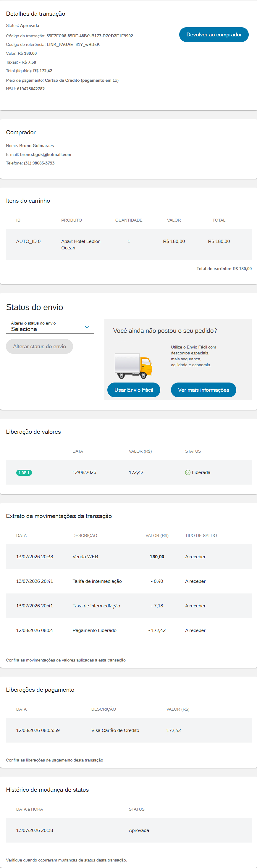The height and width of the screenshot is (868, 257).
Task: Click the Visa Cartão de Crédito release row
Action: point(129,730)
